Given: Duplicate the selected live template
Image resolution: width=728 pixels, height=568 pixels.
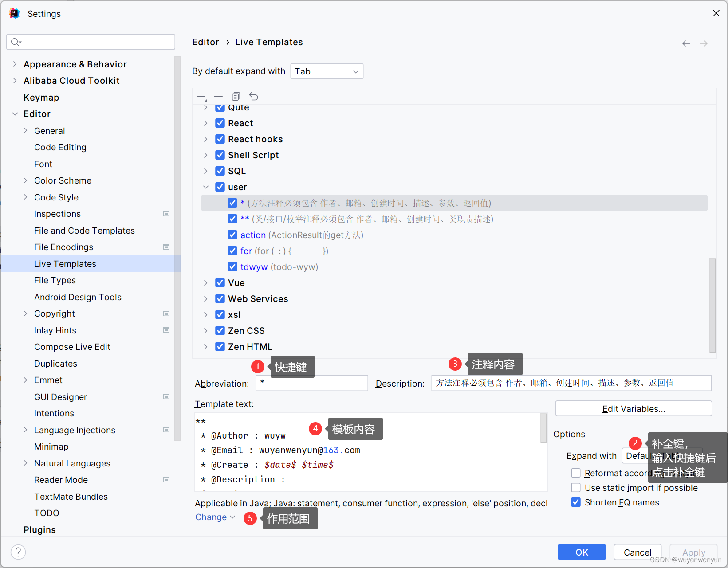Looking at the screenshot, I should [x=236, y=97].
